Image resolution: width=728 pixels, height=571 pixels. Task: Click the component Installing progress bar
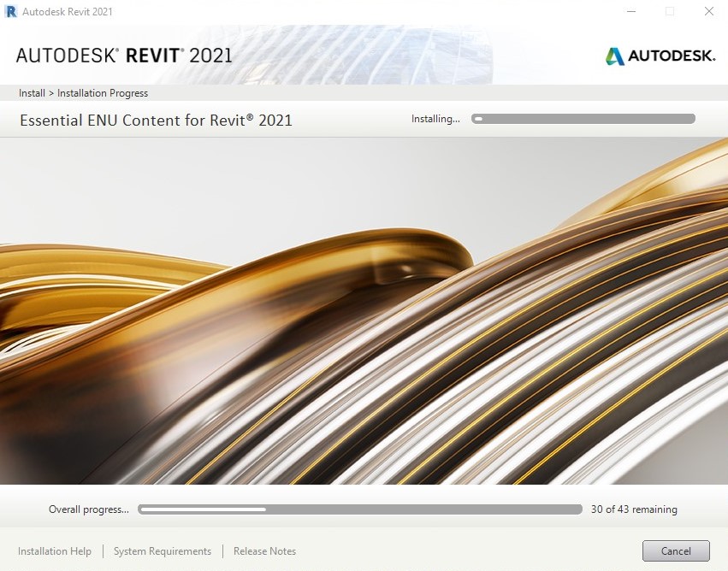[583, 119]
